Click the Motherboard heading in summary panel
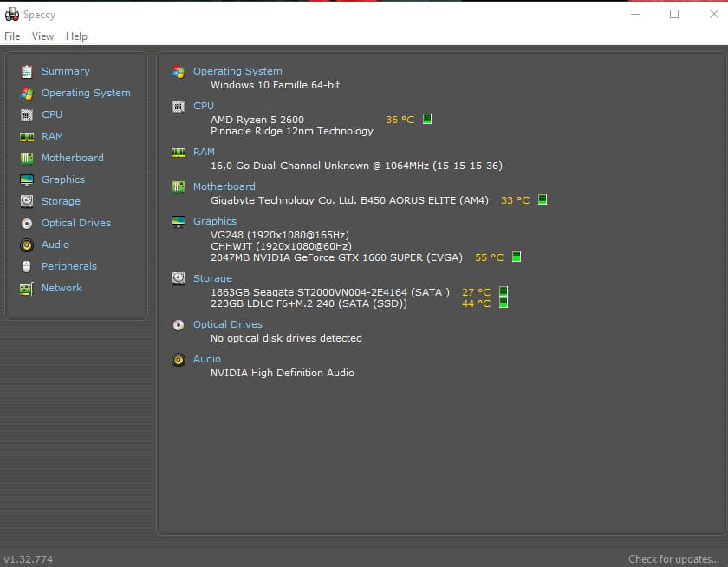This screenshot has width=728, height=567. click(x=224, y=186)
